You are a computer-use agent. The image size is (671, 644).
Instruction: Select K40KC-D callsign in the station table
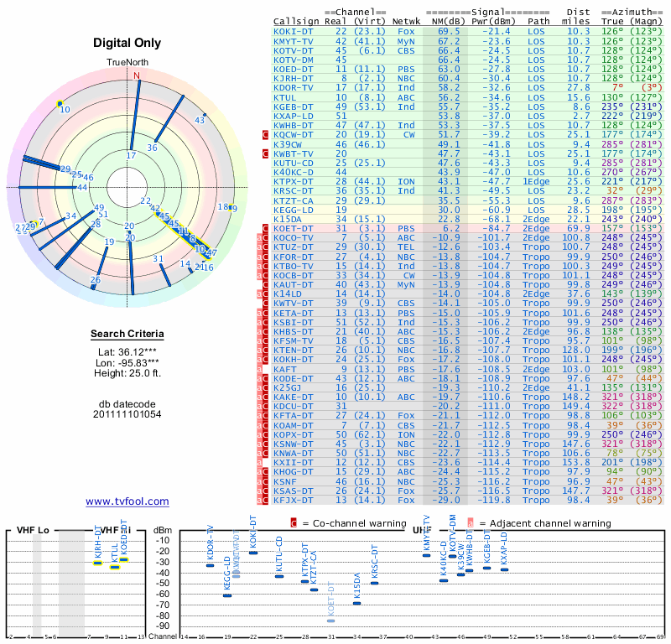(294, 173)
